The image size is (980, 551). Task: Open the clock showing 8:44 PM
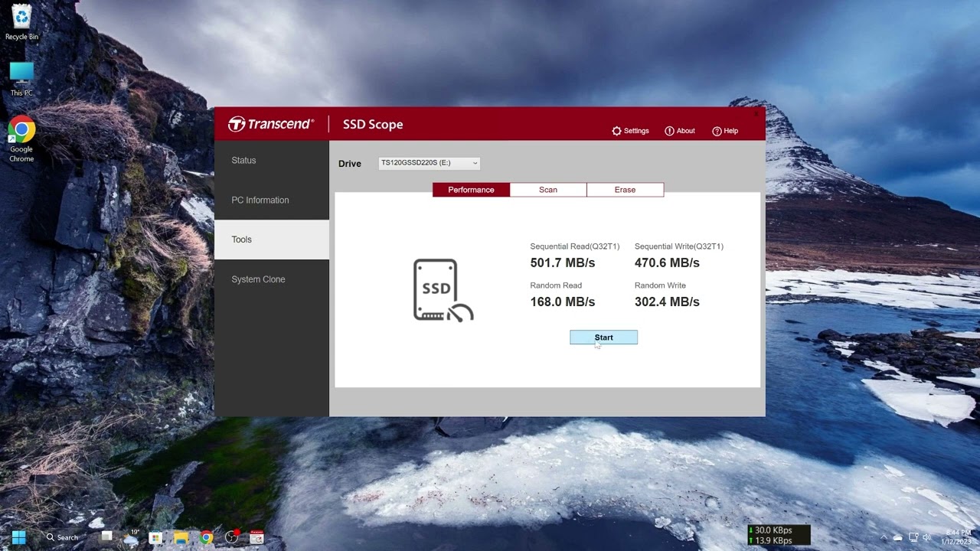958,537
